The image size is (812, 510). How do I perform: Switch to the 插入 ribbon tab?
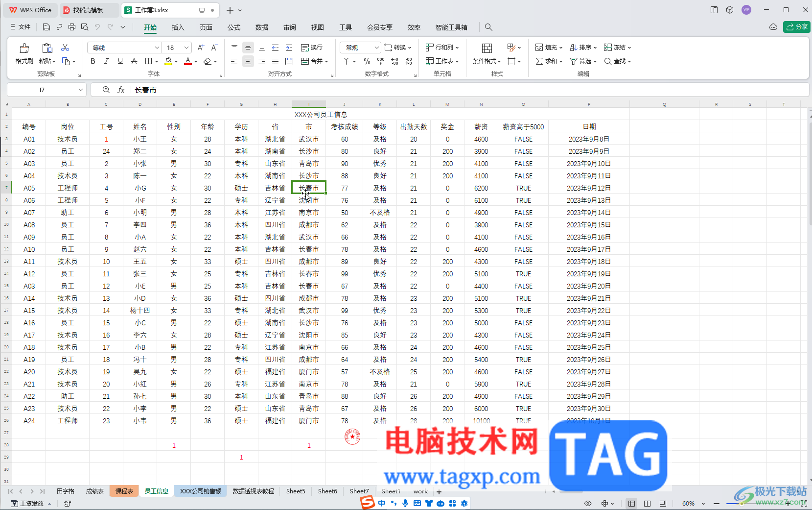coord(178,27)
